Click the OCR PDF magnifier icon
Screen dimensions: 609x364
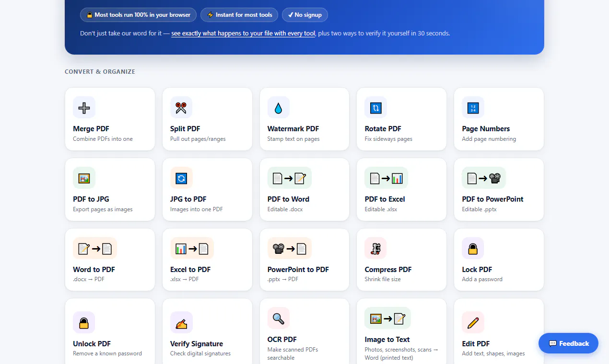coord(279,318)
